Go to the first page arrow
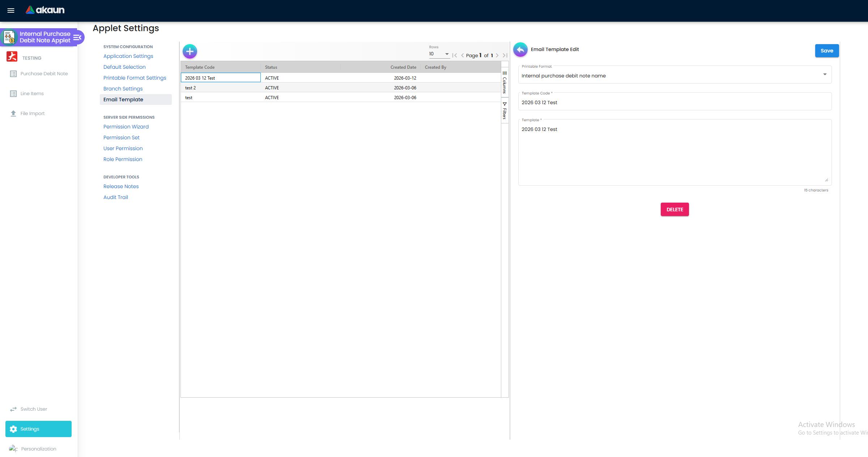This screenshot has width=868, height=457. 455,55
